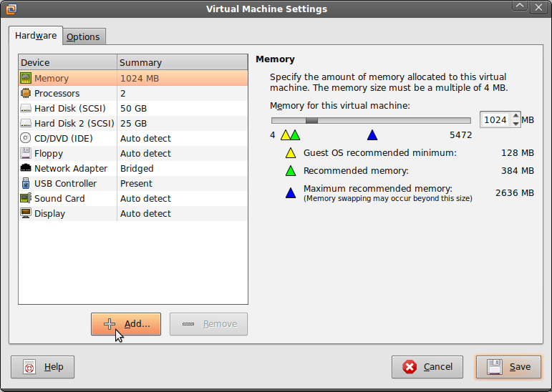Select the Hardware tab
This screenshot has height=392, width=552.
tap(36, 36)
